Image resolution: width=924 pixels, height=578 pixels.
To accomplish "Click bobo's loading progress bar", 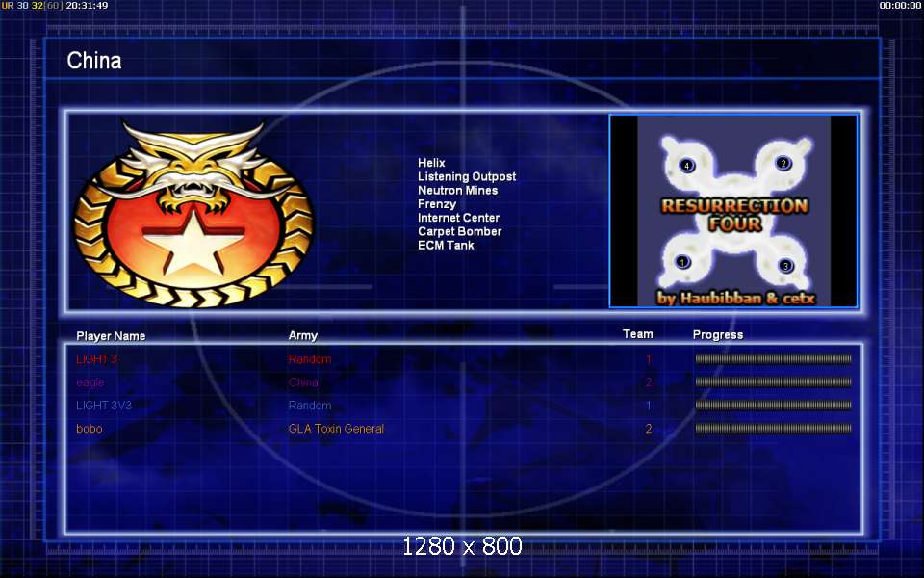I will [x=773, y=428].
